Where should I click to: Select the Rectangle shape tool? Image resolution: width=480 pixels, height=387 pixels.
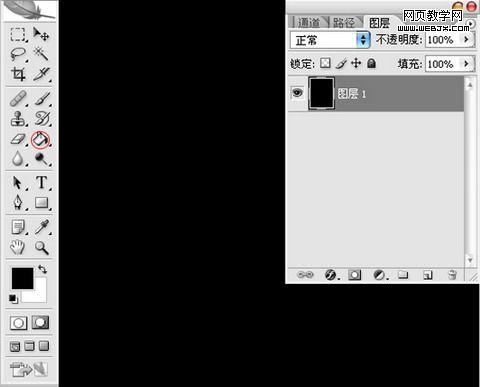pos(42,202)
